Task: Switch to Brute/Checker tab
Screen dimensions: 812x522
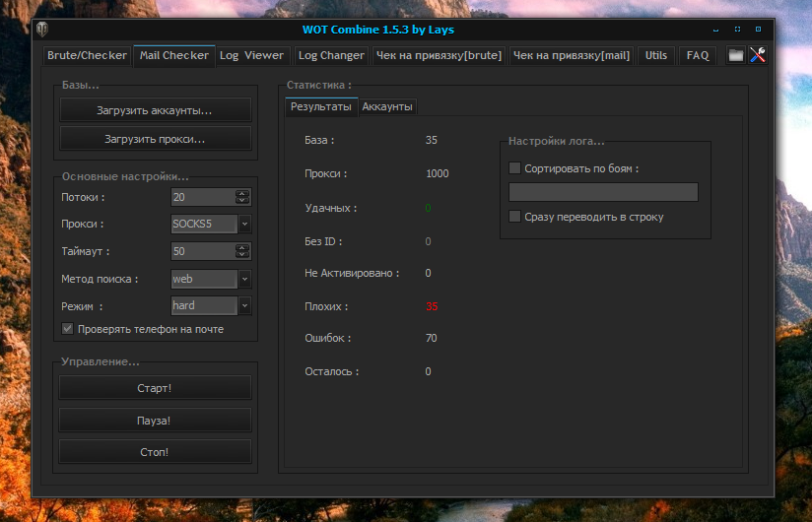Action: tap(87, 55)
